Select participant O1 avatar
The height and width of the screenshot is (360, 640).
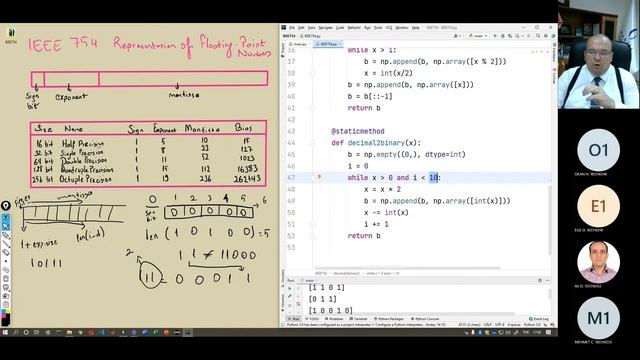[x=598, y=150]
